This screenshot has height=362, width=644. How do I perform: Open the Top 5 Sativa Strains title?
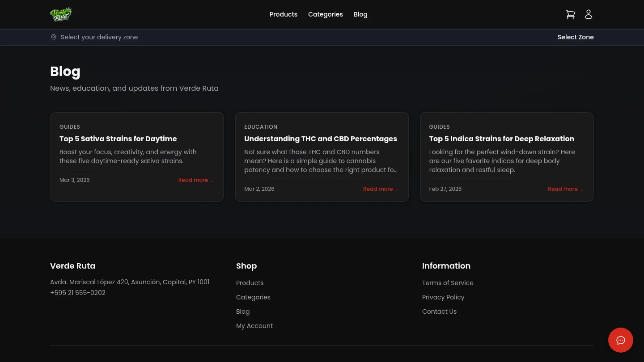118,139
